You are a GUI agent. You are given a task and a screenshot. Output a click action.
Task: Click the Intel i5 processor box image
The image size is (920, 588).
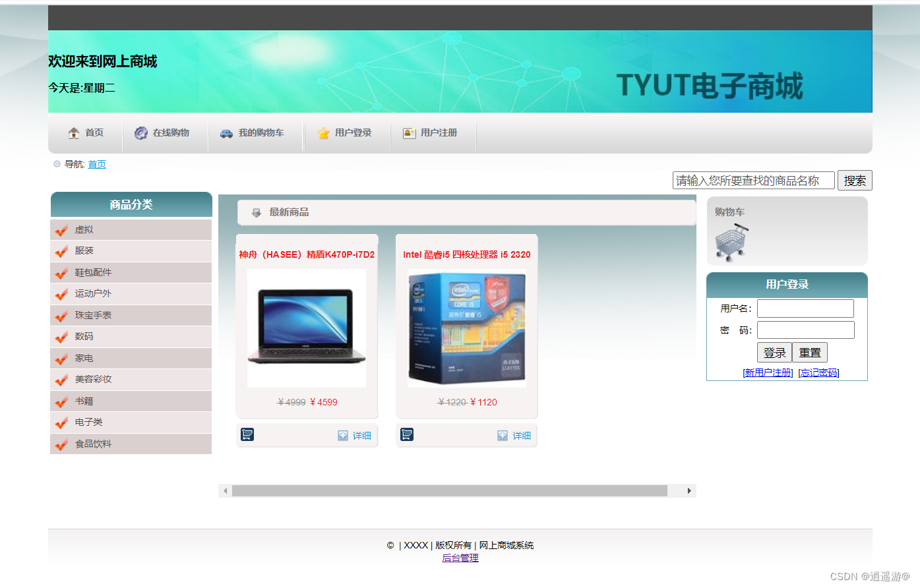click(x=467, y=328)
